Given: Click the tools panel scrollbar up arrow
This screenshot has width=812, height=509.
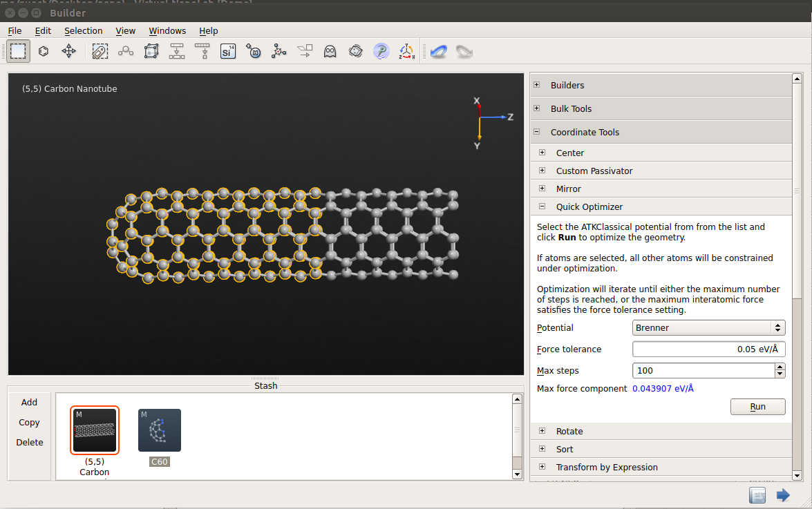Looking at the screenshot, I should tap(797, 79).
